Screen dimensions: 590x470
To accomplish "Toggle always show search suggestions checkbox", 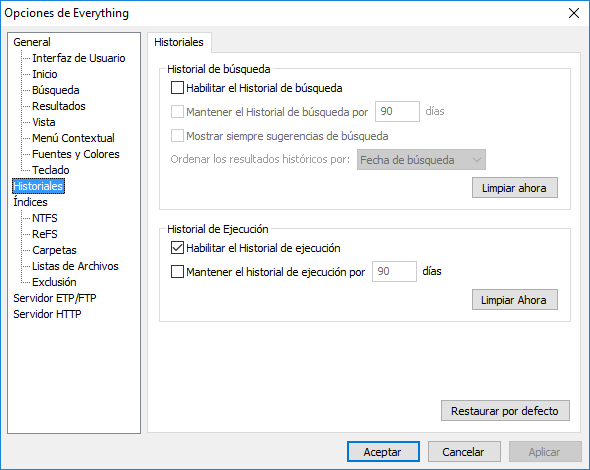I will pos(177,135).
